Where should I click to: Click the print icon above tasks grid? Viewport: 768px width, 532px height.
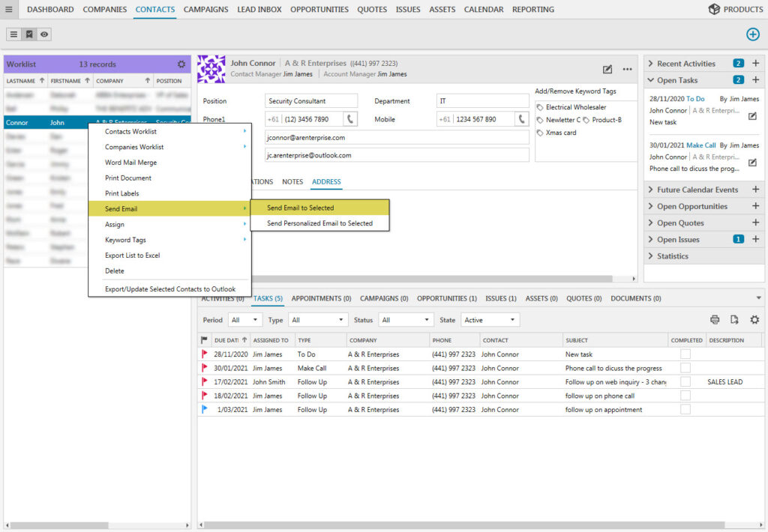click(715, 320)
